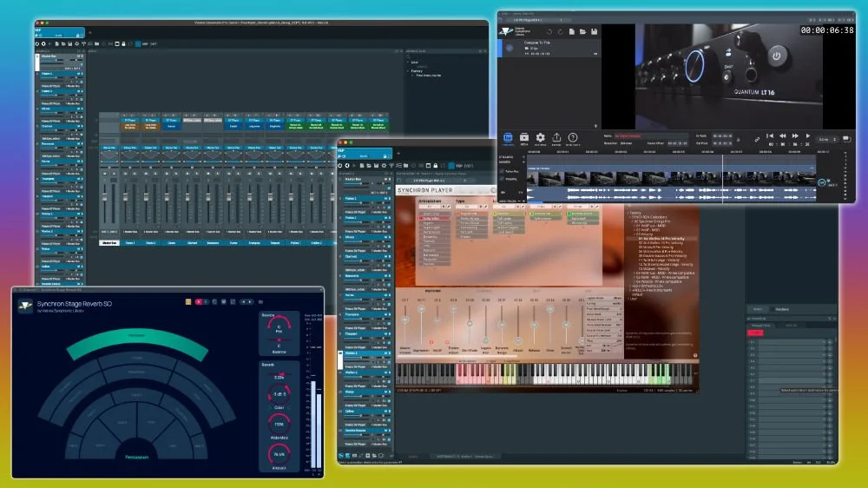The height and width of the screenshot is (488, 868).
Task: Click the In Point timecode field
Action: [x=722, y=135]
